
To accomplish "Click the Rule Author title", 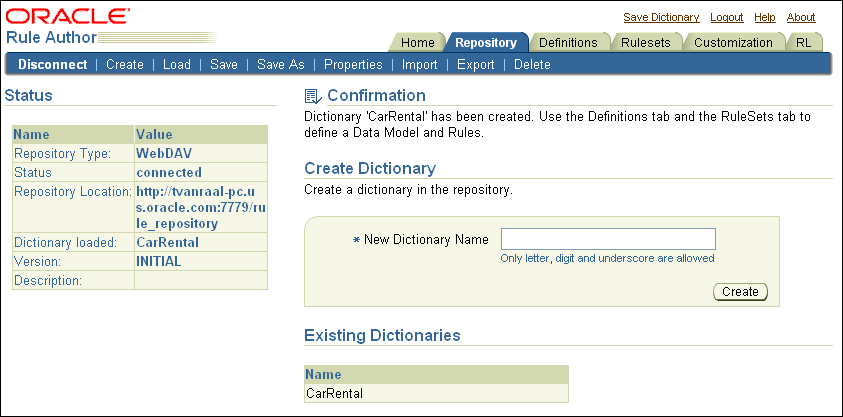I will point(51,38).
